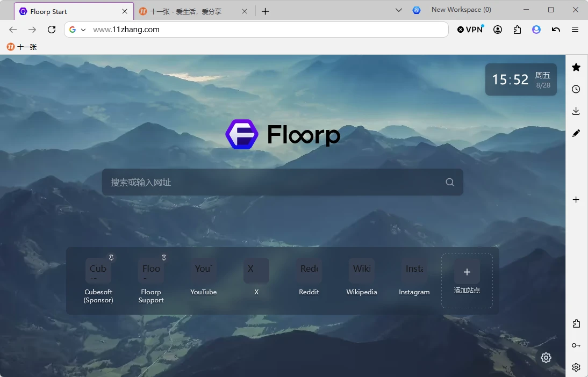The image size is (588, 377).
Task: Open the hamburger application menu
Action: 575,30
